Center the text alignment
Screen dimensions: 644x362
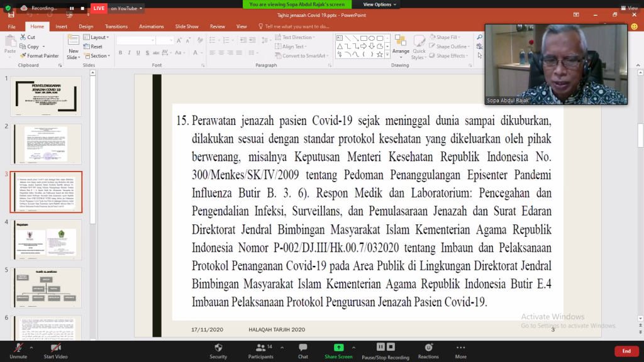click(x=221, y=53)
